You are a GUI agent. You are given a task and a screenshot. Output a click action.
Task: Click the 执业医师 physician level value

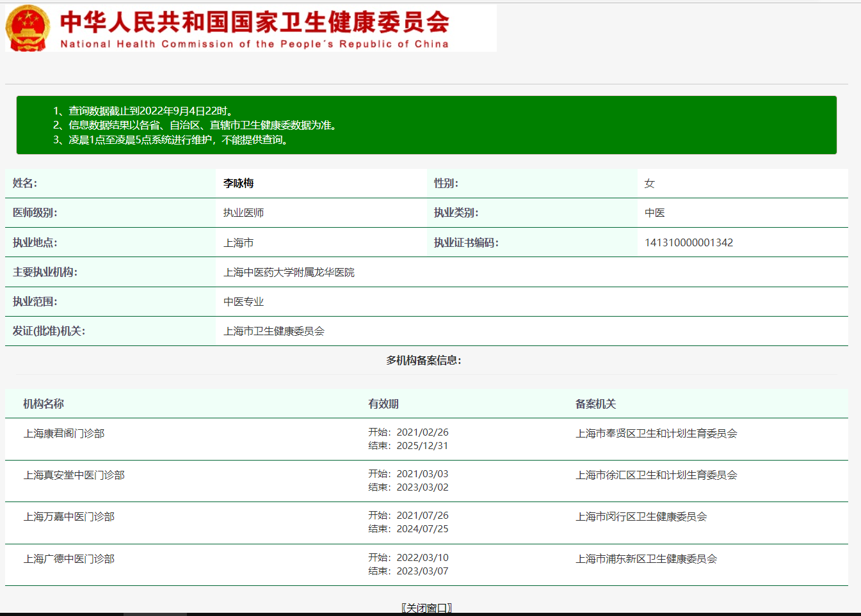tap(244, 213)
